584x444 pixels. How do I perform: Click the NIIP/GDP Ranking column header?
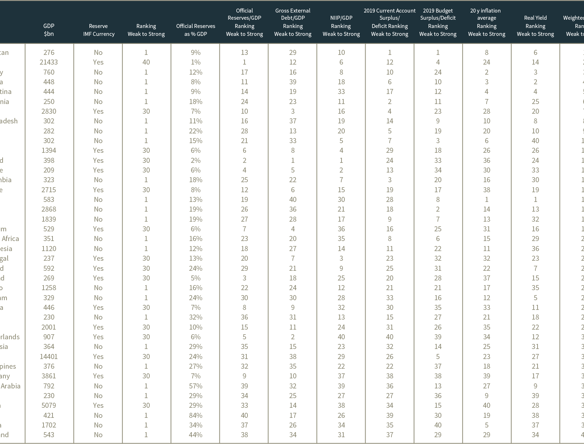(341, 26)
